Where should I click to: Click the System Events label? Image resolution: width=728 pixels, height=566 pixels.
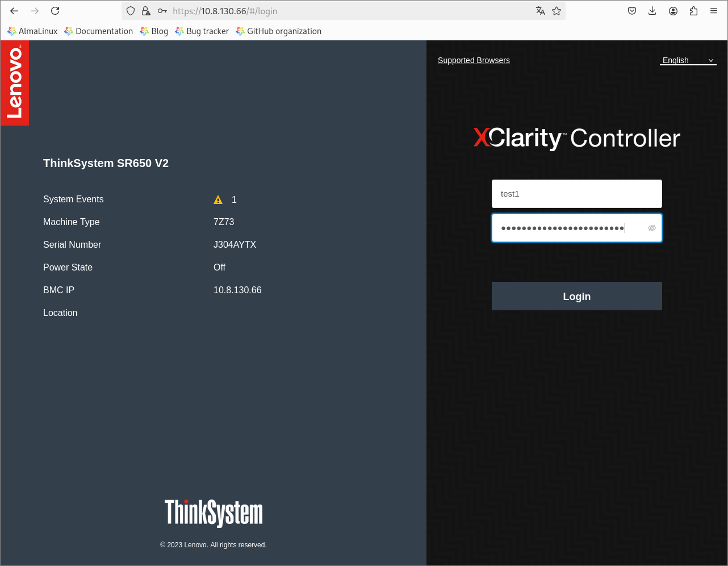tap(73, 199)
